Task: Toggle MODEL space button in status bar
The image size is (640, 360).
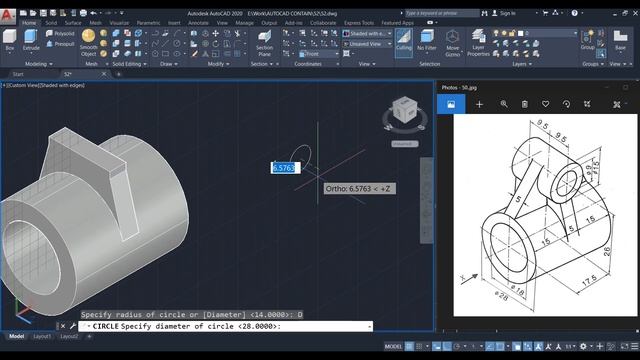Action: click(393, 347)
